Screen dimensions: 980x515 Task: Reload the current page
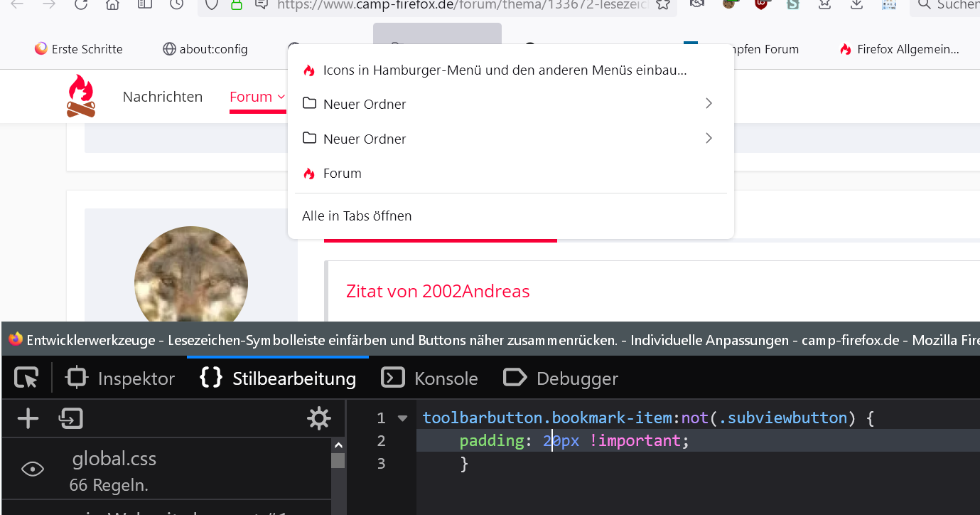[80, 5]
